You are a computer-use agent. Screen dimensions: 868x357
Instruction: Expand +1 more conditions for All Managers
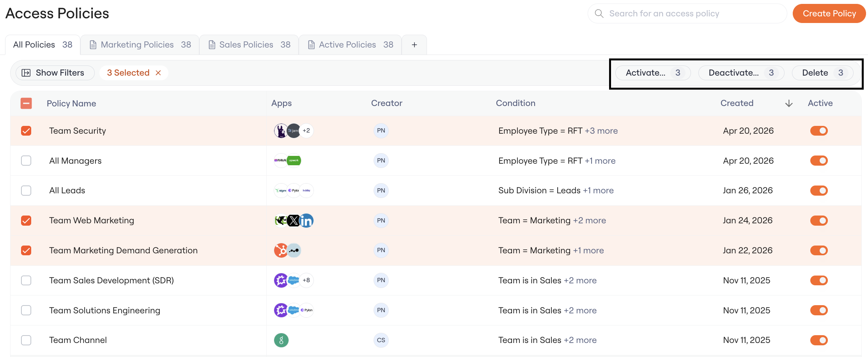600,161
